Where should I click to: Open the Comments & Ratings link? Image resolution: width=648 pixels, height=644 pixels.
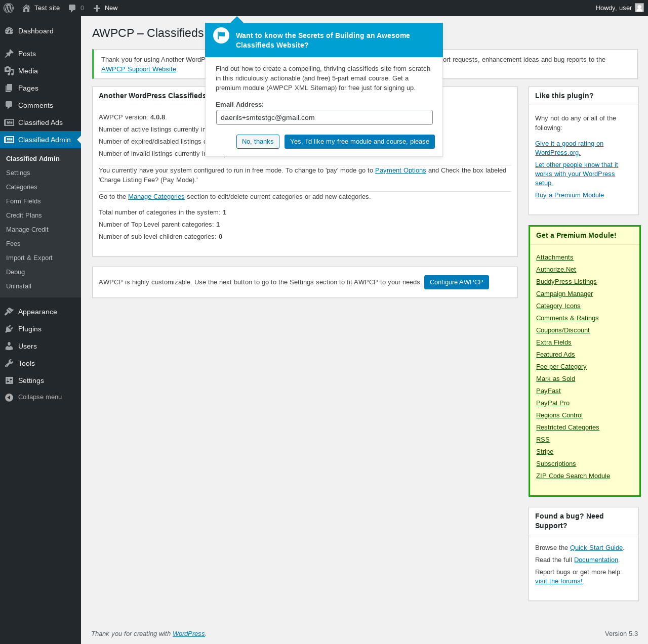click(x=568, y=318)
